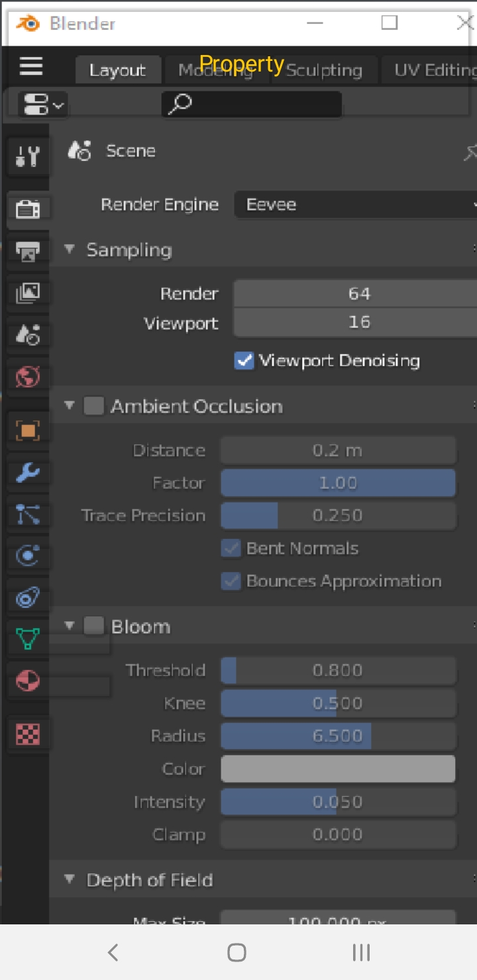Open the Tool properties tab icon

click(x=27, y=157)
